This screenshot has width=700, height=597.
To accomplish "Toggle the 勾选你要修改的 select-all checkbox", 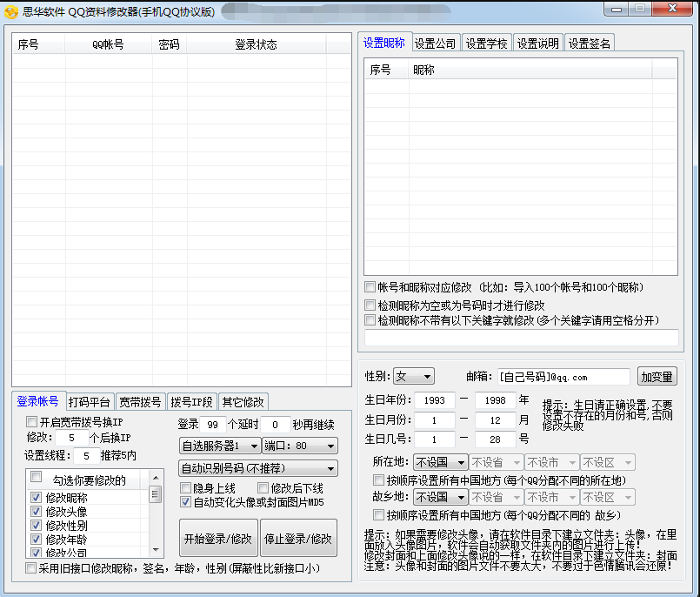I will 37,477.
